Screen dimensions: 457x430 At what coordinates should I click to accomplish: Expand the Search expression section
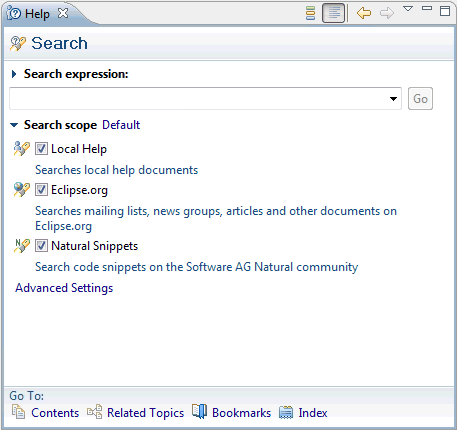point(14,74)
